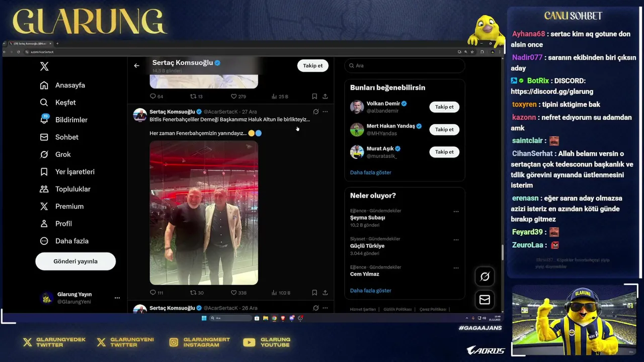The image size is (644, 362).
Task: Open floating Grok button
Action: (485, 277)
